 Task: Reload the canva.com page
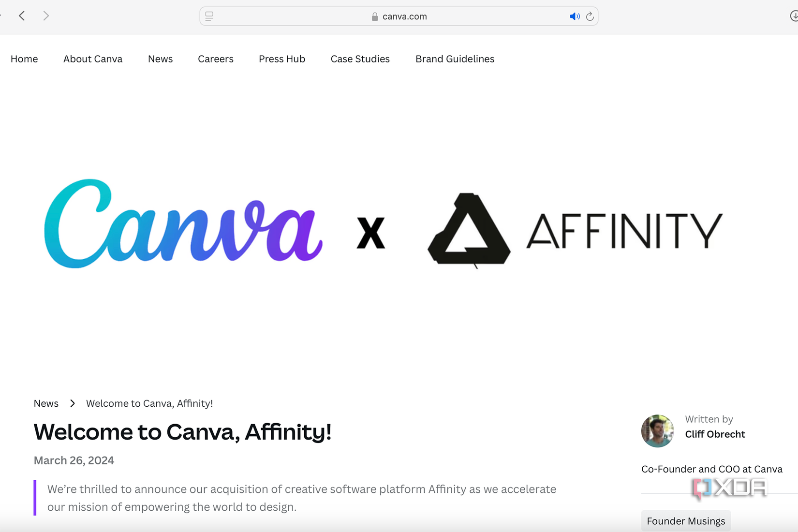point(590,16)
